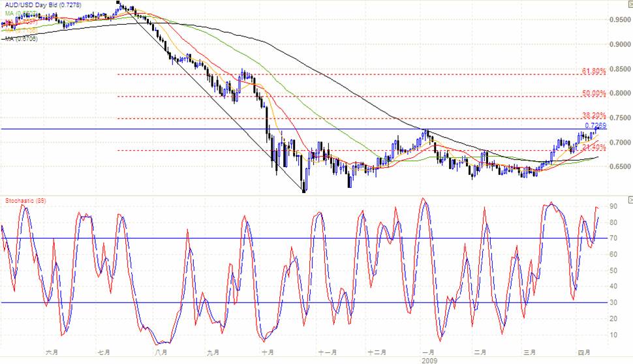Click the 21.40% Fibonacci level label

[594, 147]
